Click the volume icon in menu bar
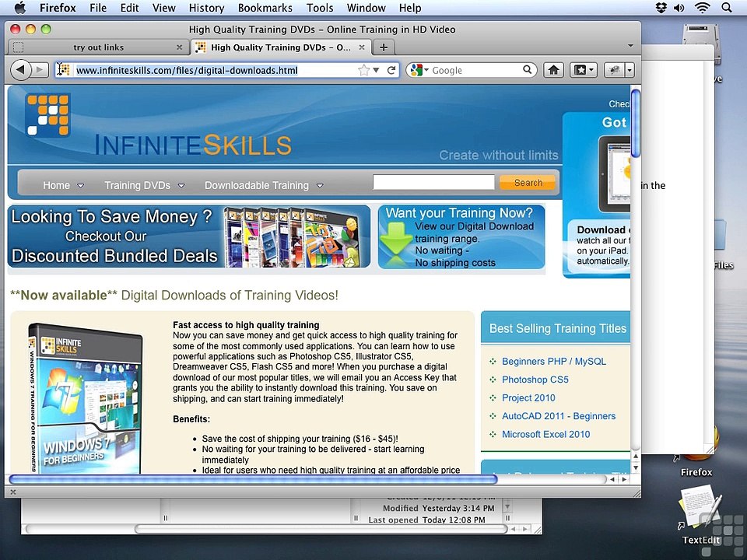This screenshot has width=747, height=560. pos(679,8)
